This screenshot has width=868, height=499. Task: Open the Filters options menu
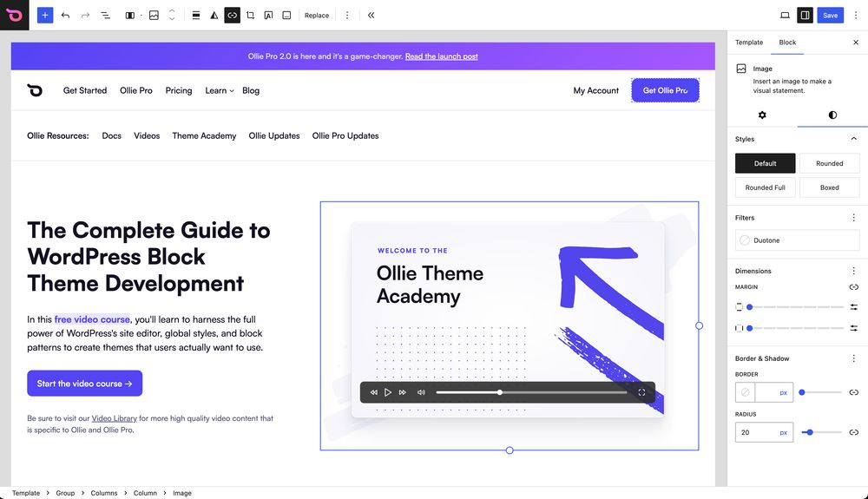853,218
